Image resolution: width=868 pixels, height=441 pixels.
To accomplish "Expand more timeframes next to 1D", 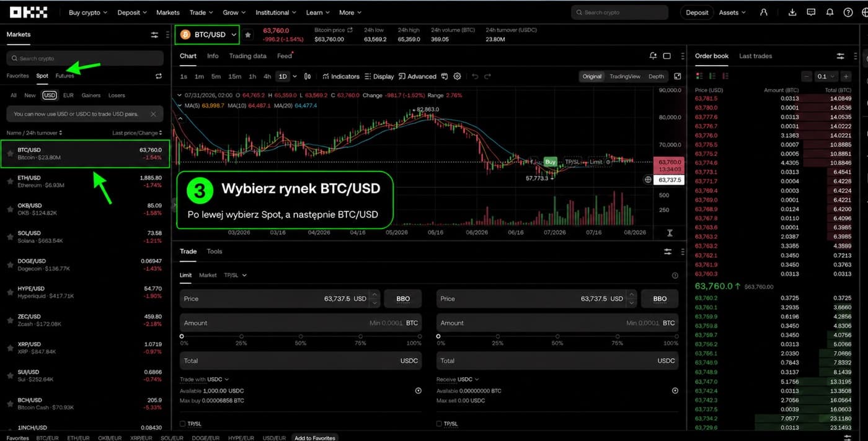I will coord(294,76).
